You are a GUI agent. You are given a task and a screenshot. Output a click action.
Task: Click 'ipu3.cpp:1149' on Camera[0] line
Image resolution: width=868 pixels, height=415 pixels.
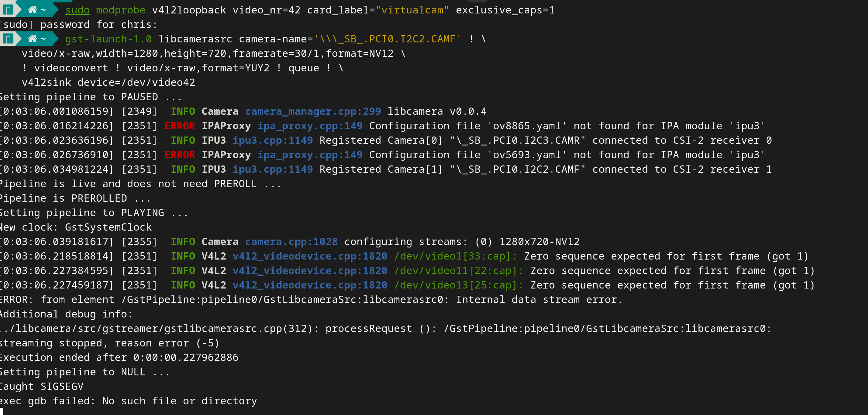pyautogui.click(x=273, y=141)
